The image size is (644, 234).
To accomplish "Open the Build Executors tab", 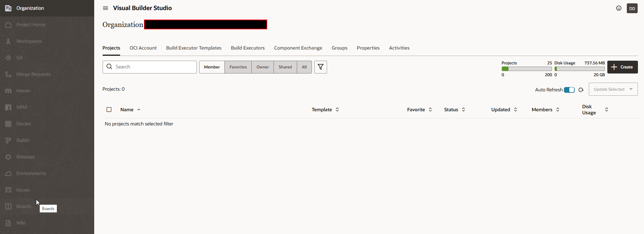I will click(x=248, y=48).
